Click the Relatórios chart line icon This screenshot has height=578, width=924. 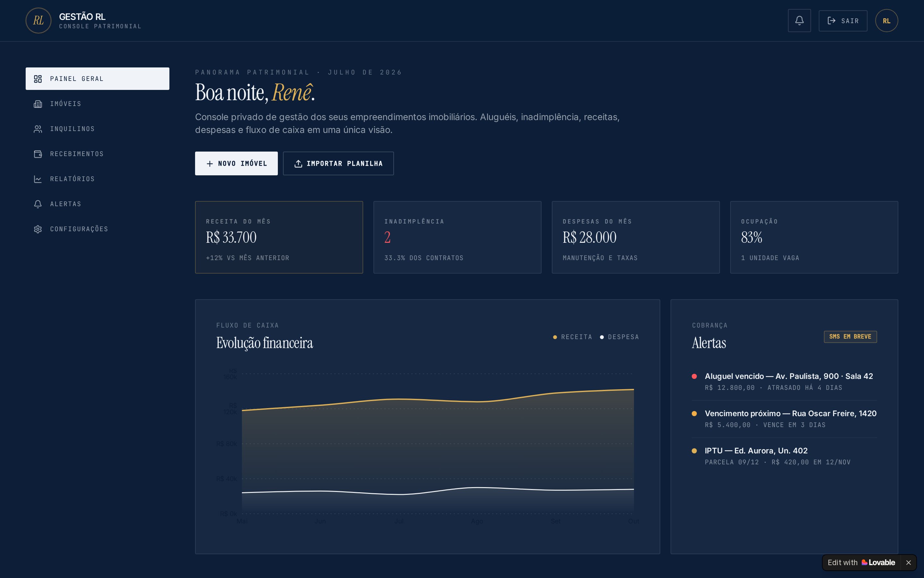[x=38, y=179]
